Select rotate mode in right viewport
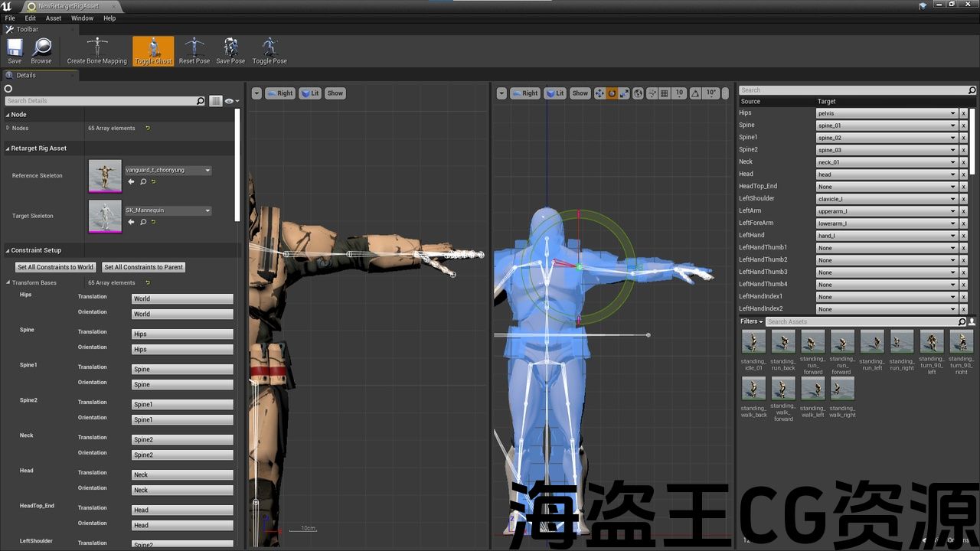Viewport: 980px width, 551px height. click(612, 93)
